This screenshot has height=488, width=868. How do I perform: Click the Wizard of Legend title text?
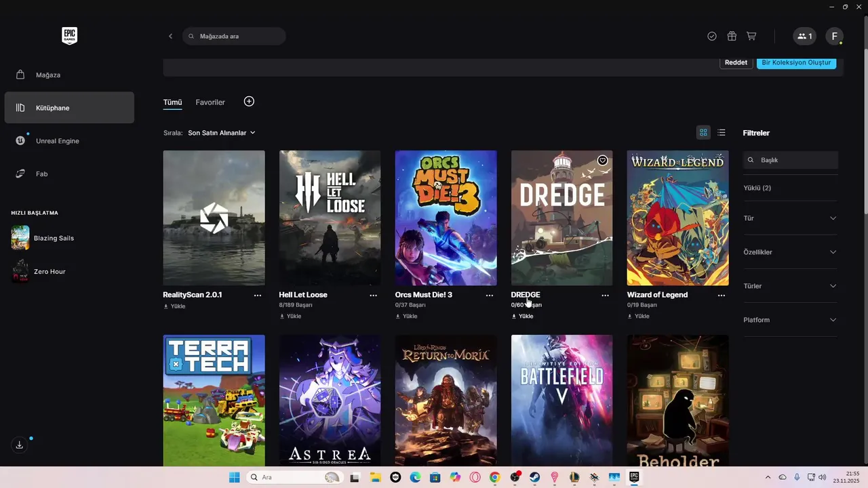point(658,295)
